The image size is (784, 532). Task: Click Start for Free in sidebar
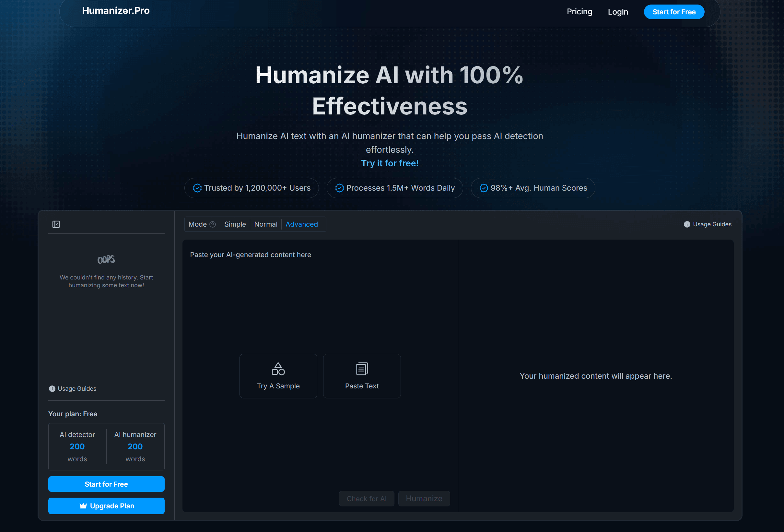point(106,484)
